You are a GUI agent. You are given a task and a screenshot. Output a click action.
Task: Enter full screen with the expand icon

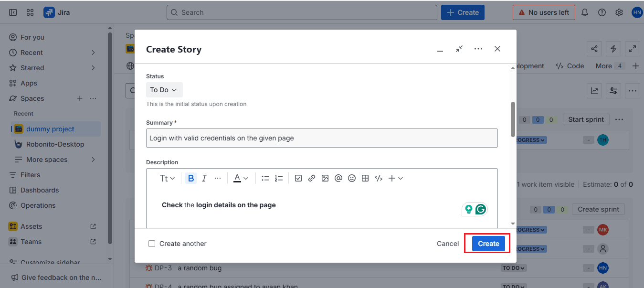point(633,49)
